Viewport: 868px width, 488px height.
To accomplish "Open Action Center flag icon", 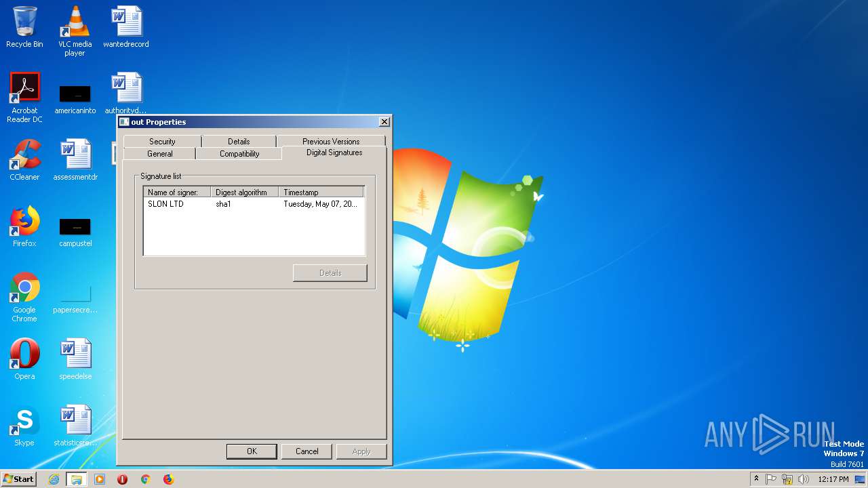I will coord(771,479).
